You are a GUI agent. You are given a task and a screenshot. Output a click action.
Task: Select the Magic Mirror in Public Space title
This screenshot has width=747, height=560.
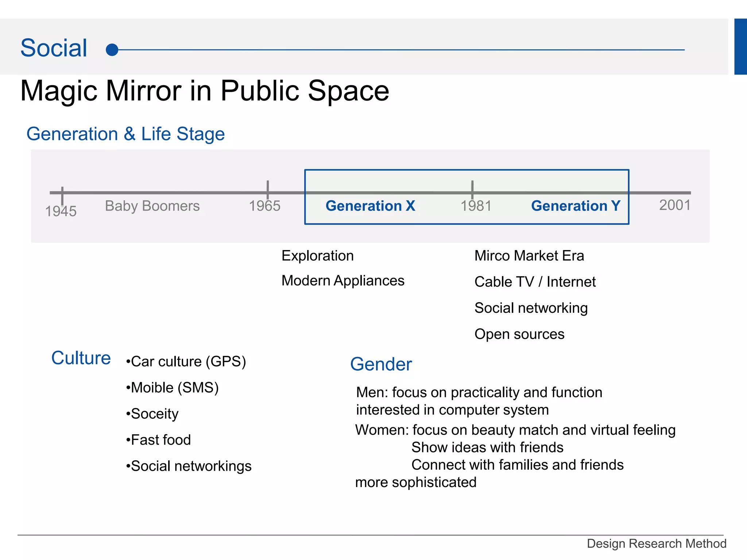(x=205, y=91)
